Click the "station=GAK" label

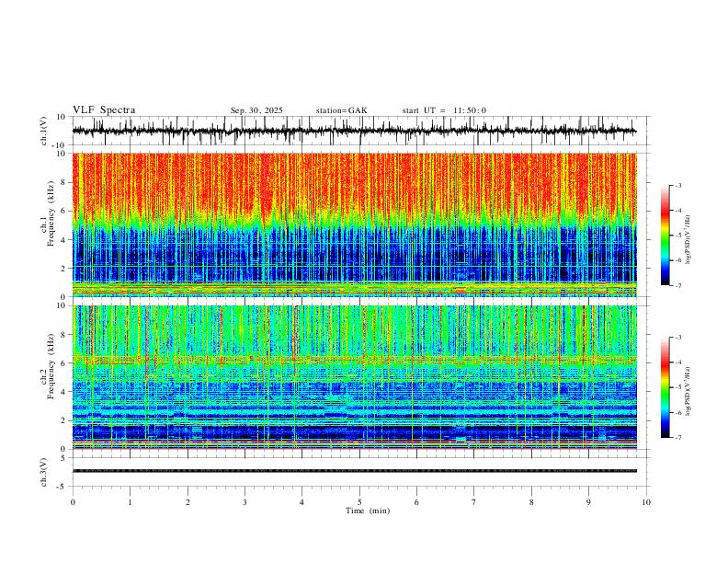[341, 110]
